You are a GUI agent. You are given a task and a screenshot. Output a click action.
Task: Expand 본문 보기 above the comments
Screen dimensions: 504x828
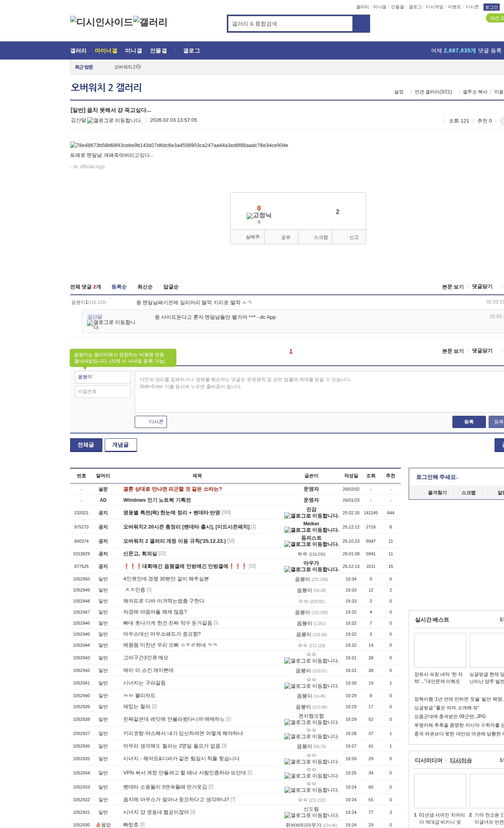453,287
